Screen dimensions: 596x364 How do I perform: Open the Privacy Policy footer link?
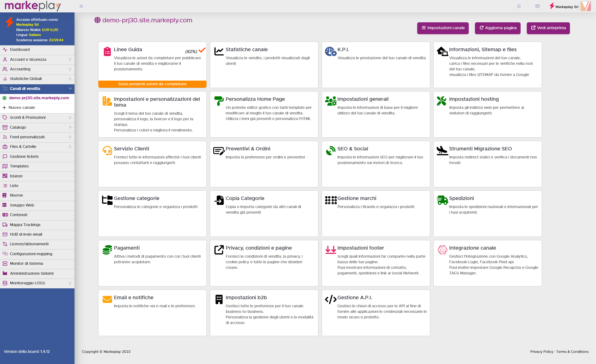pyautogui.click(x=541, y=352)
